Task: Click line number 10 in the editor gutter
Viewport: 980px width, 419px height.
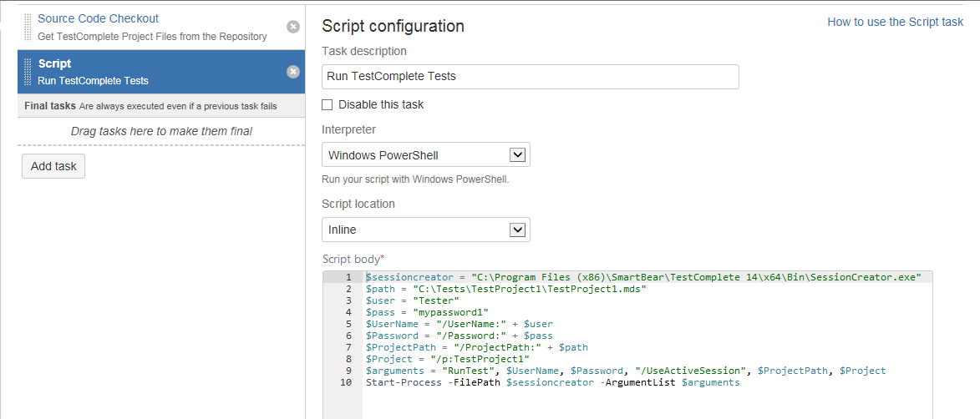Action: click(346, 382)
